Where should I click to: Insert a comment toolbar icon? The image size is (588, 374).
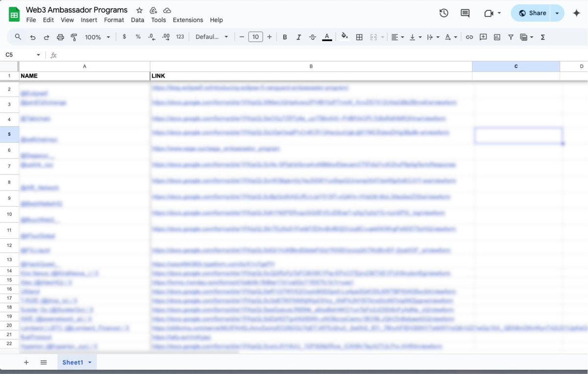483,37
